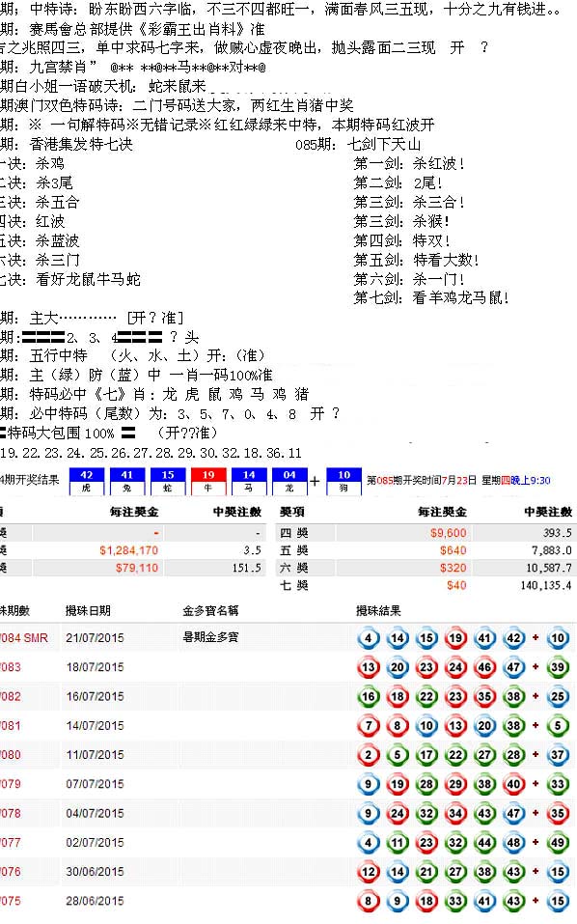Screen dimensions: 577x924
Task: Click extra ball 39 in row 083
Action: pyautogui.click(x=558, y=667)
